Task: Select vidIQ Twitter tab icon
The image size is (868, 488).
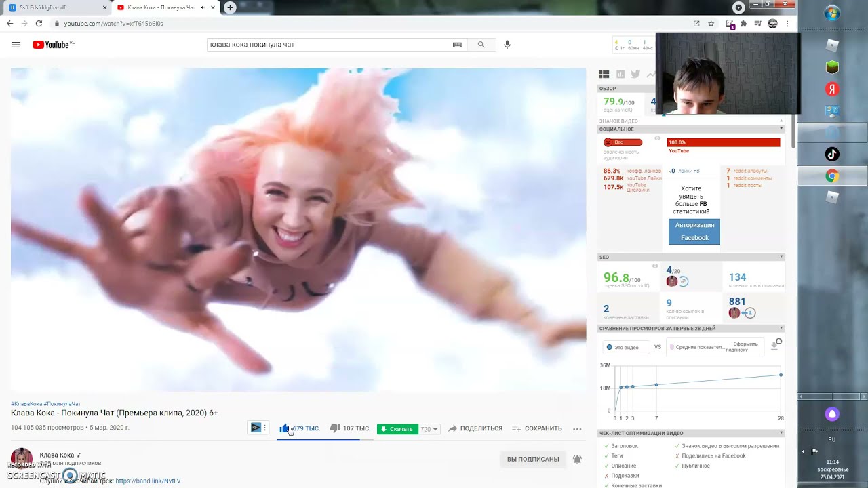Action: 635,75
